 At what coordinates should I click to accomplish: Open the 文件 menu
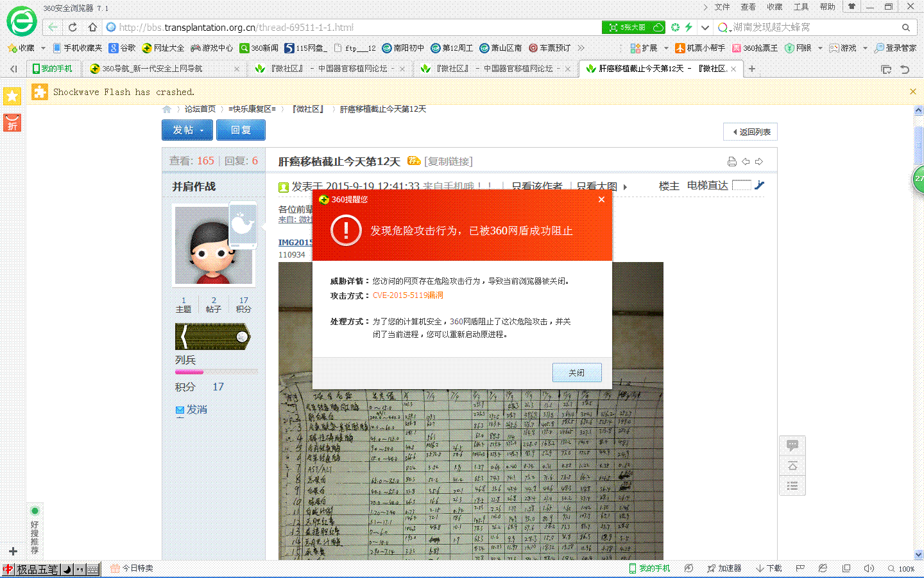point(723,7)
